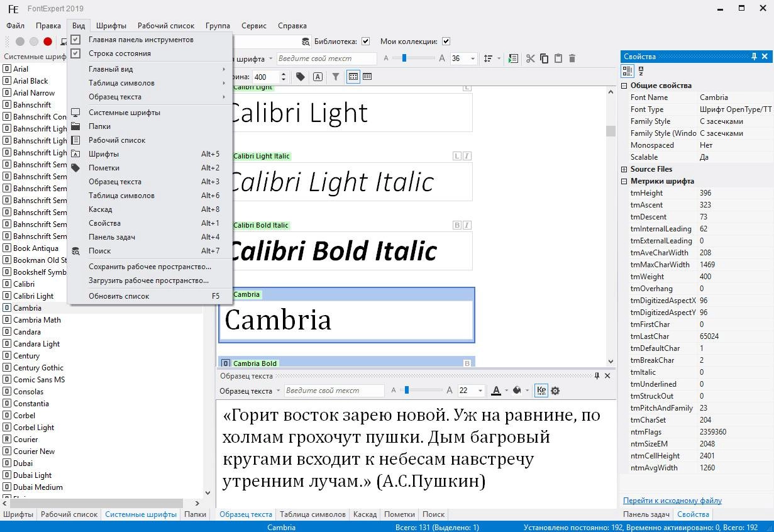
Task: Select the large tiles view icon
Action: (353, 77)
